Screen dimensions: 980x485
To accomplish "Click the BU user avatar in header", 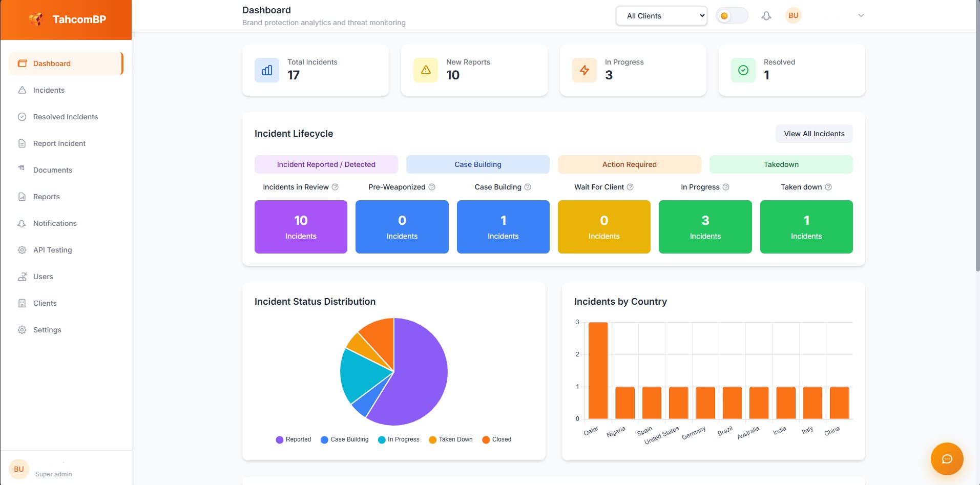I will click(793, 15).
